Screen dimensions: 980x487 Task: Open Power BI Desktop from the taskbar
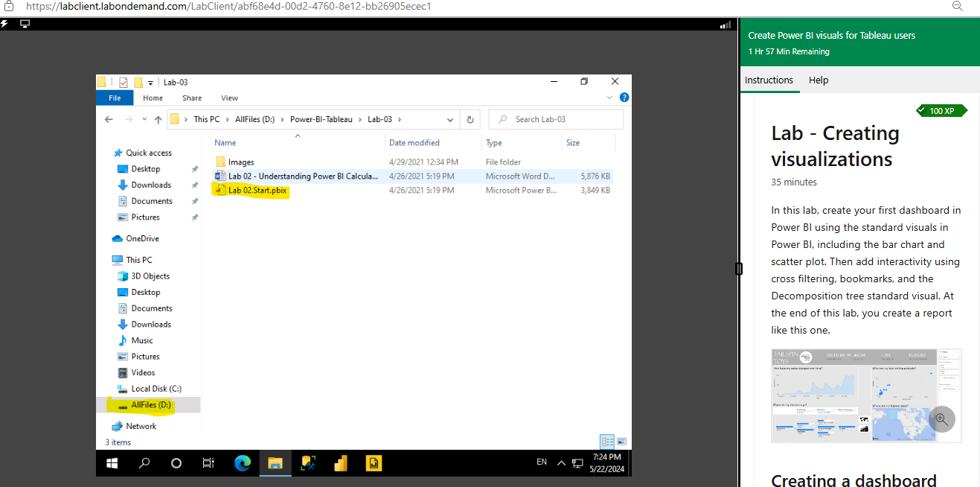[x=341, y=463]
